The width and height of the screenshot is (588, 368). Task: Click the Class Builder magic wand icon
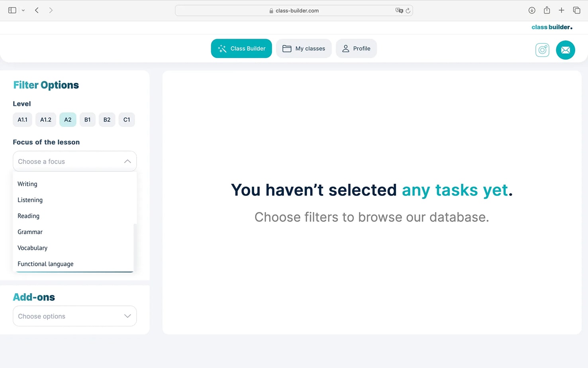coord(222,48)
